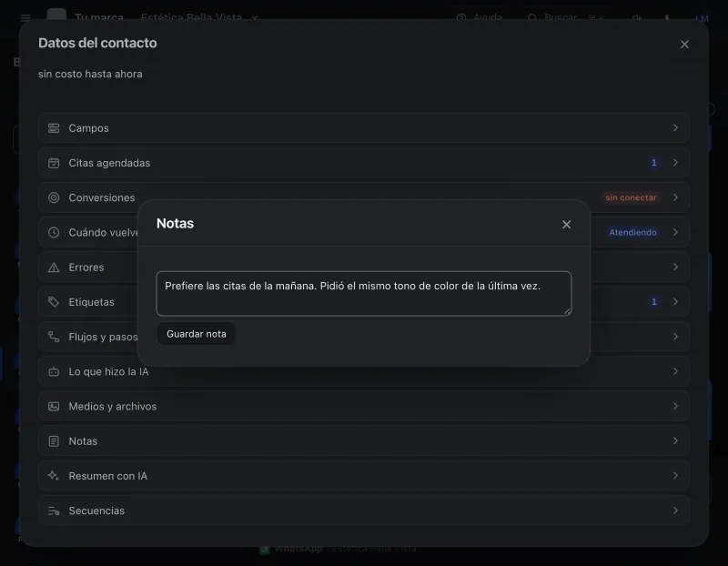
Task: Click the calendar icon beside Citas agendadas
Action: [54, 163]
